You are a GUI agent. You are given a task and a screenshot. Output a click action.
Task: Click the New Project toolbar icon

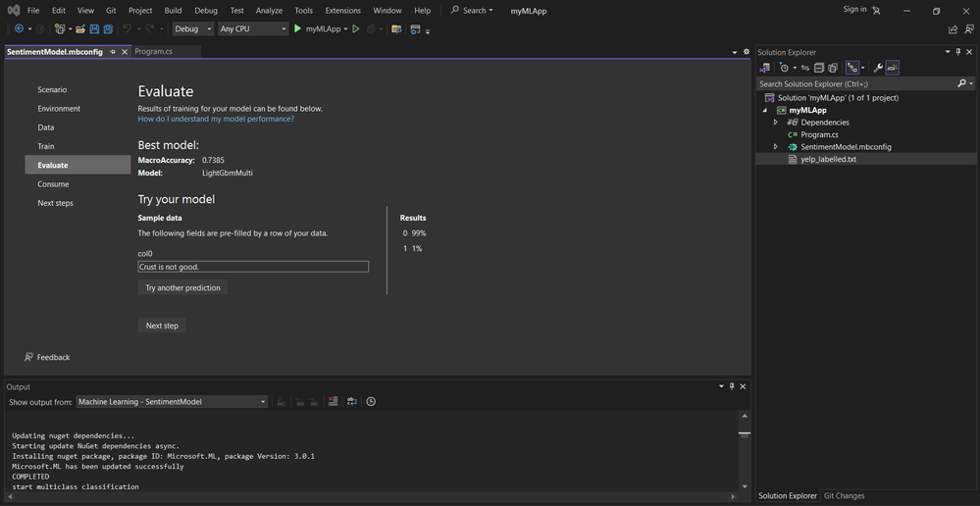coord(60,28)
